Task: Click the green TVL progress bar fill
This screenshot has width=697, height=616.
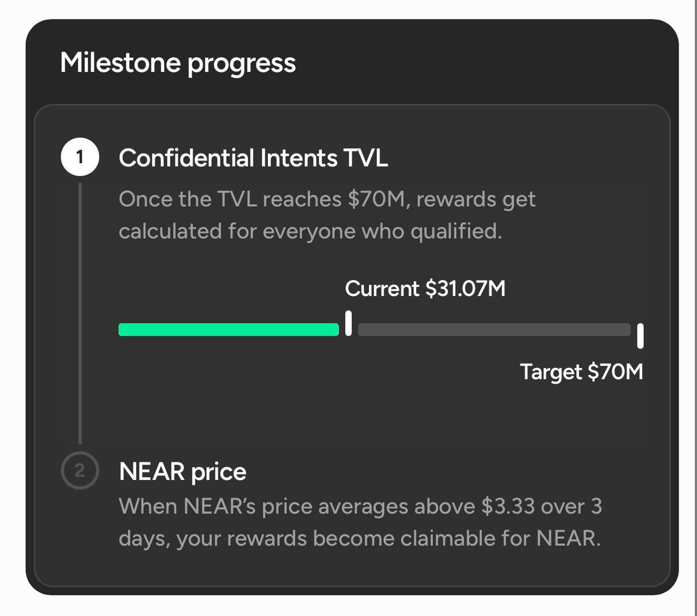Action: pyautogui.click(x=229, y=330)
